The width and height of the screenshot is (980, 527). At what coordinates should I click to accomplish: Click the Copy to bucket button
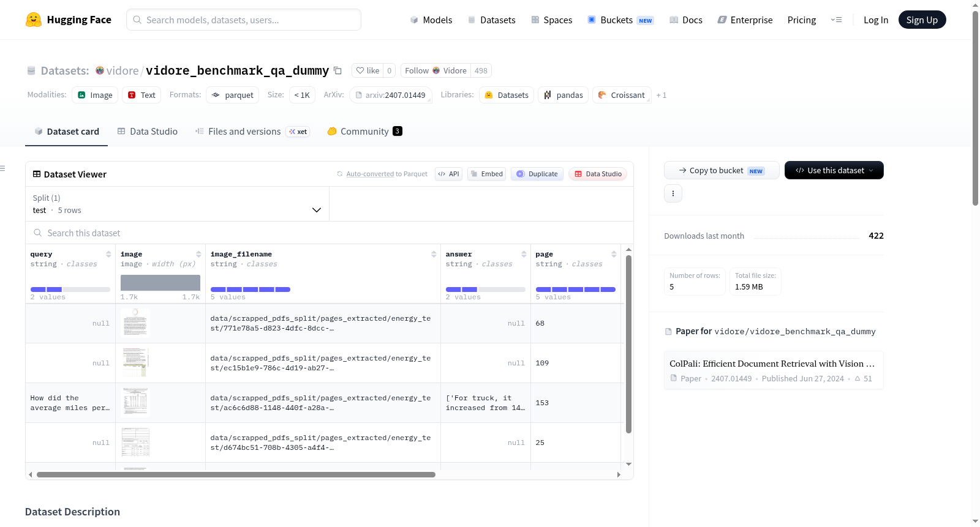coord(722,170)
